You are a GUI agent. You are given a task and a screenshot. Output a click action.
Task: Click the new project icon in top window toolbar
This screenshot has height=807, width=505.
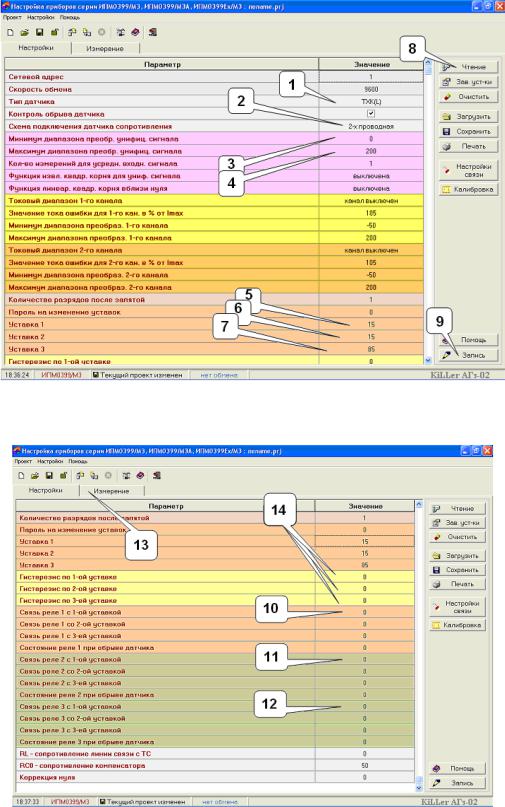point(10,32)
